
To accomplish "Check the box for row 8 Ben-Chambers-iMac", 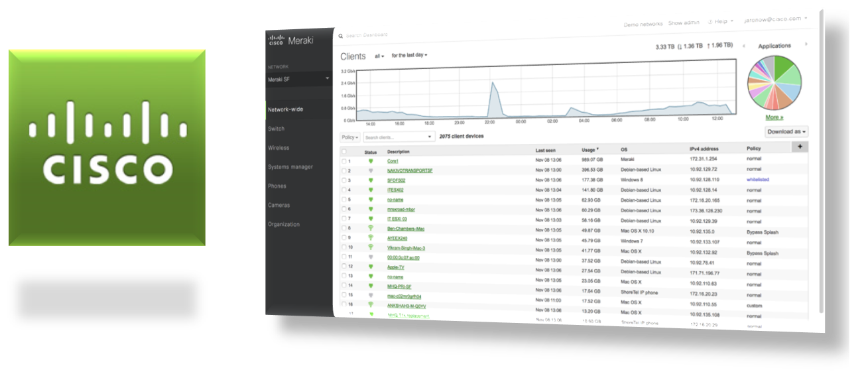I will tap(343, 227).
